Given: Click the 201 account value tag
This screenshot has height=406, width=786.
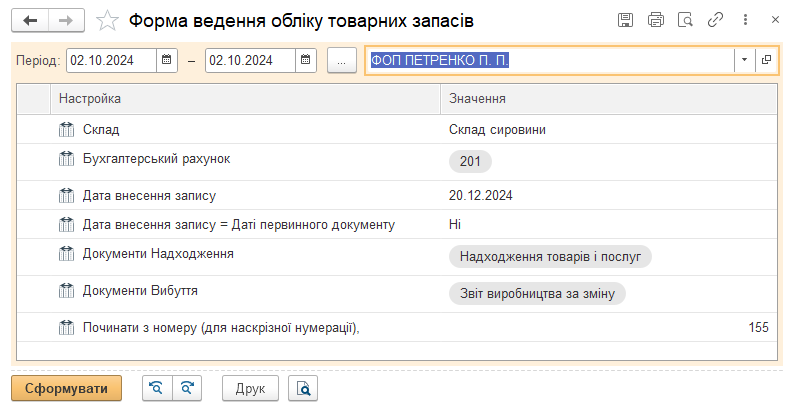Looking at the screenshot, I should (470, 161).
